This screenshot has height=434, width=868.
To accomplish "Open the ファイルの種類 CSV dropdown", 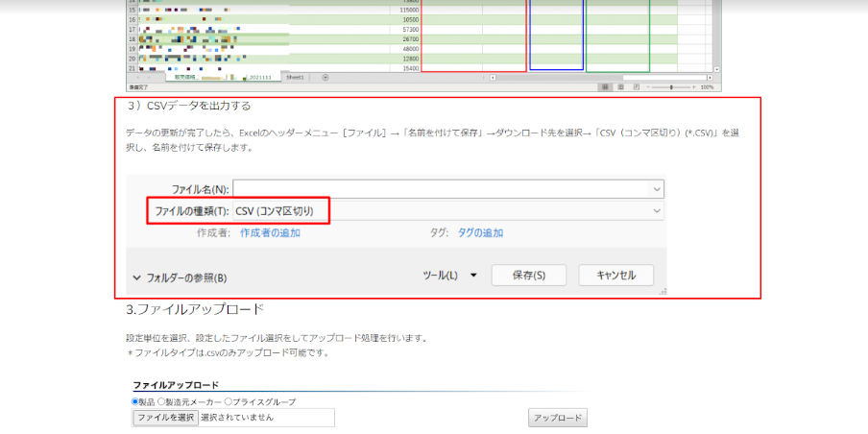I will point(657,210).
